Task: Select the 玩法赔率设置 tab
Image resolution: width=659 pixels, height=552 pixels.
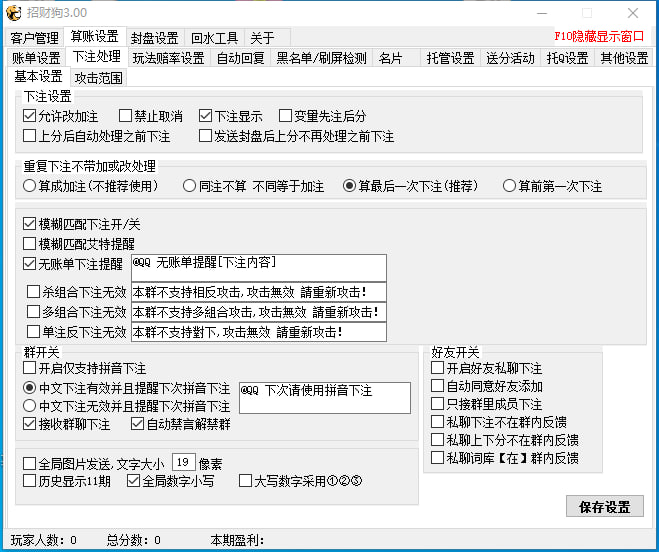Action: 168,58
